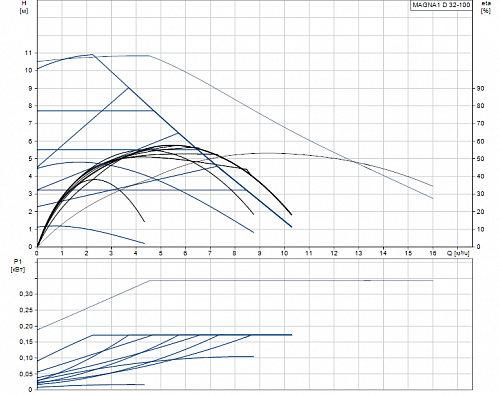
Task: Click the end of lowest power curve
Action: (144, 384)
